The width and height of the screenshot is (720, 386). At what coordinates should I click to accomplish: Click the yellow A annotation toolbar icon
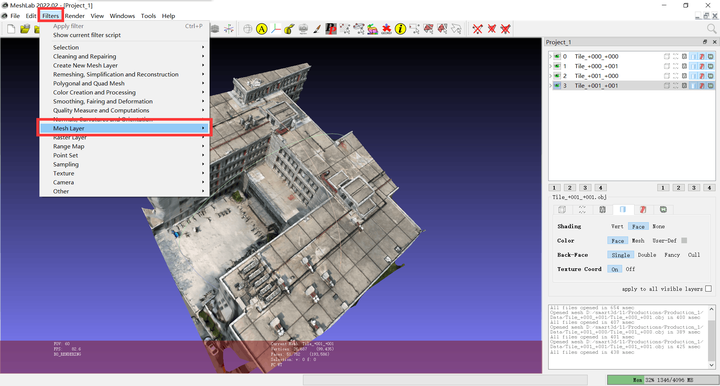(261, 29)
